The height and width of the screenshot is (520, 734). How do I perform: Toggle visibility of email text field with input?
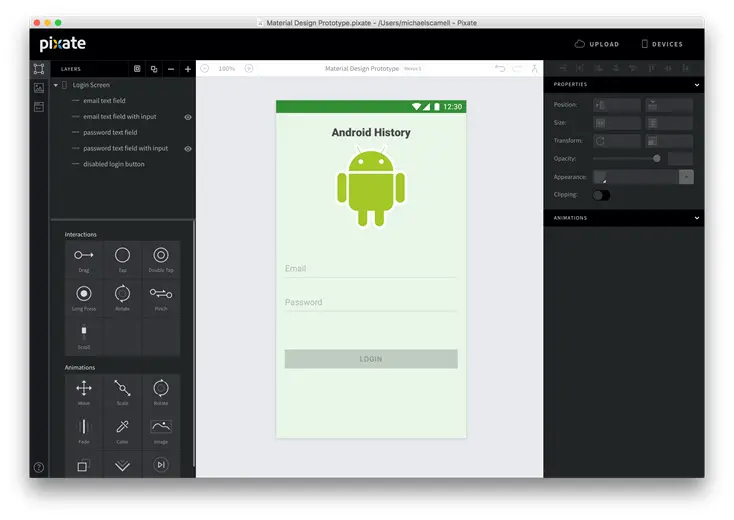[188, 117]
